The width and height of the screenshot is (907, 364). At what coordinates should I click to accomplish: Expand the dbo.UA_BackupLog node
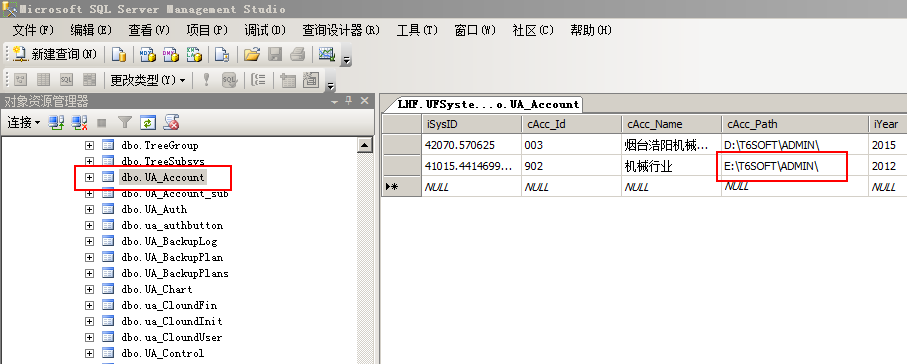[x=89, y=241]
